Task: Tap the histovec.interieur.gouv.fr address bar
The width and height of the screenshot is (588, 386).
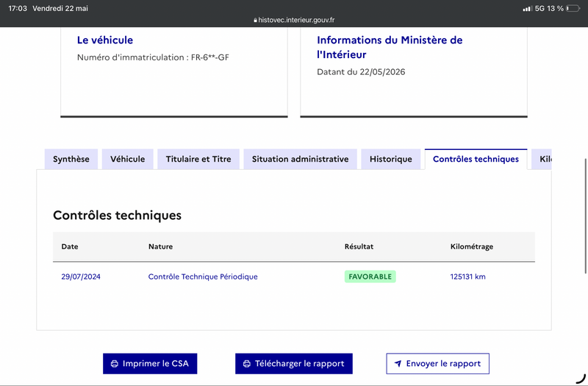Action: point(294,20)
